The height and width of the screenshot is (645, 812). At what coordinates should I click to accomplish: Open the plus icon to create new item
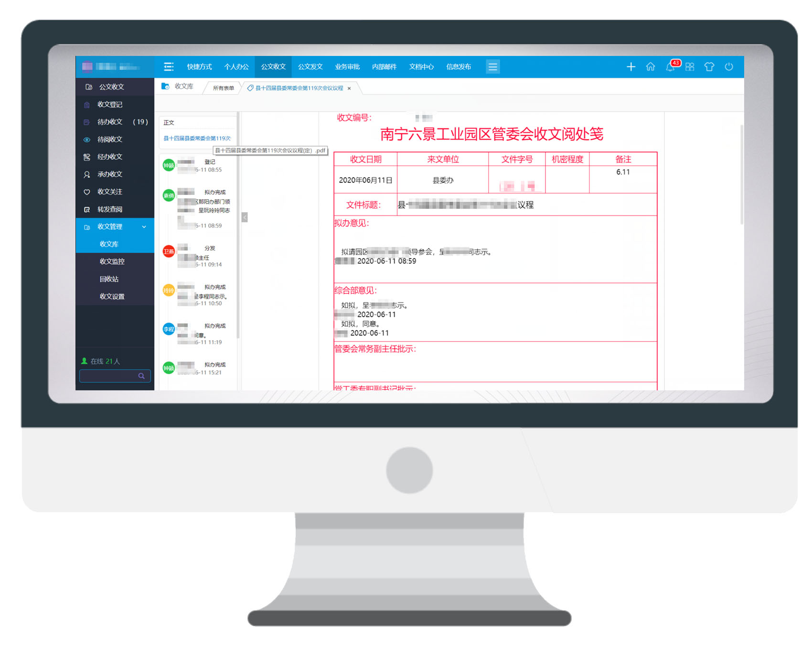tap(631, 67)
